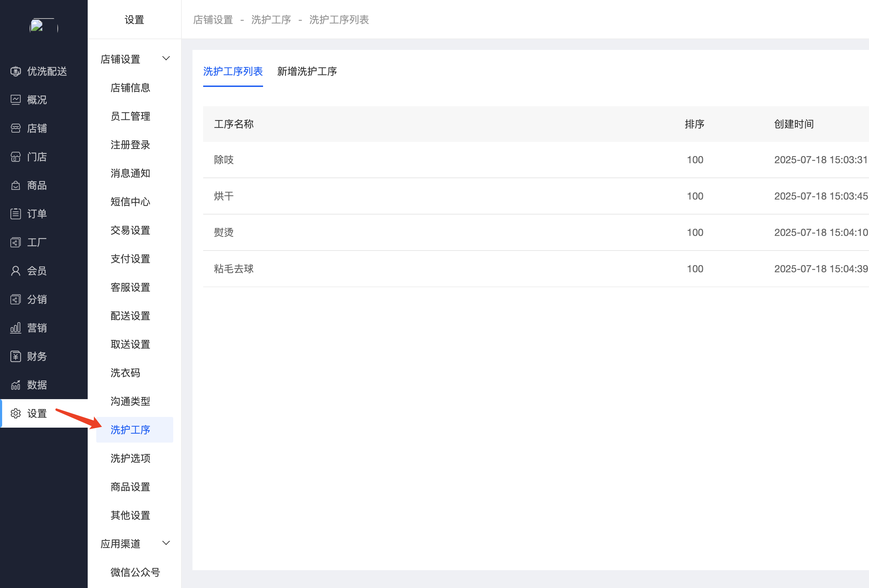Collapse the 店铺设置 menu chevron
Image resolution: width=869 pixels, height=588 pixels.
[x=166, y=59]
